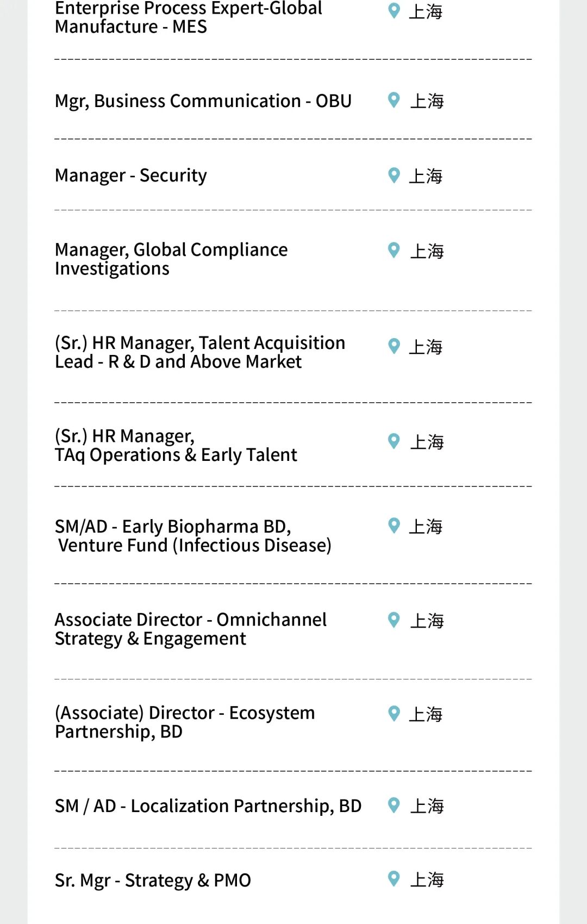Click location pin for TAq Operations & Early Talent

click(x=394, y=441)
